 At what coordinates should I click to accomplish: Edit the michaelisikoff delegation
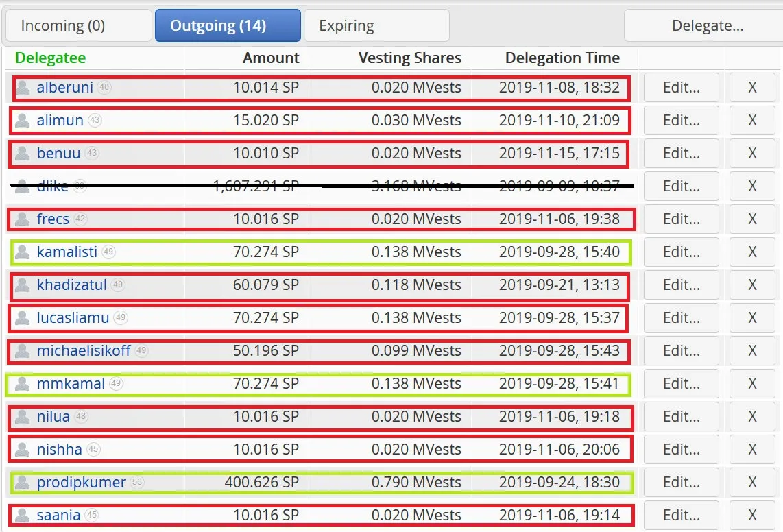(x=681, y=351)
